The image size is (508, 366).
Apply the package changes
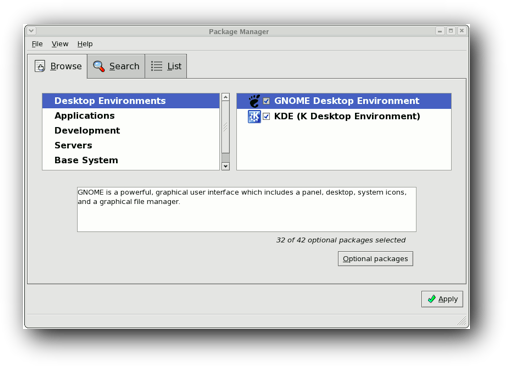442,299
